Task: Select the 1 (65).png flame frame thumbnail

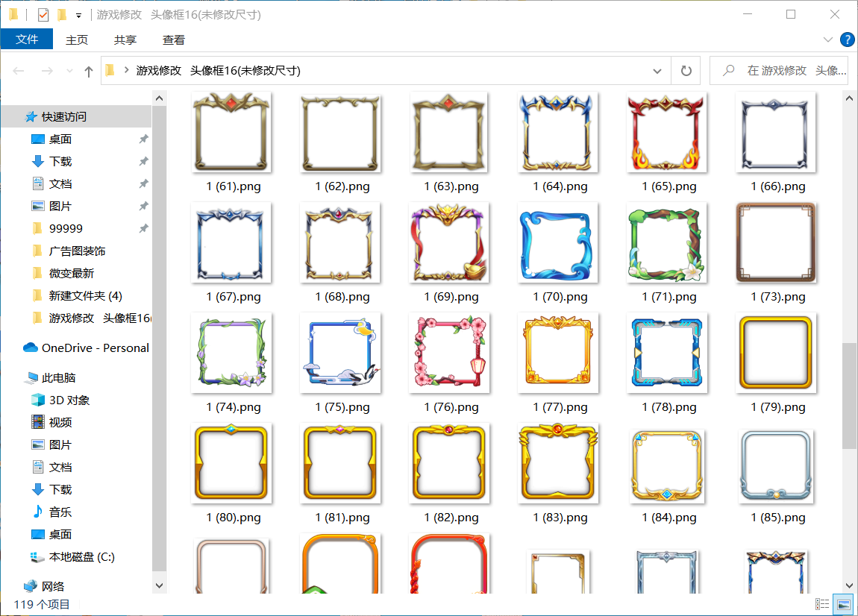Action: pos(668,133)
